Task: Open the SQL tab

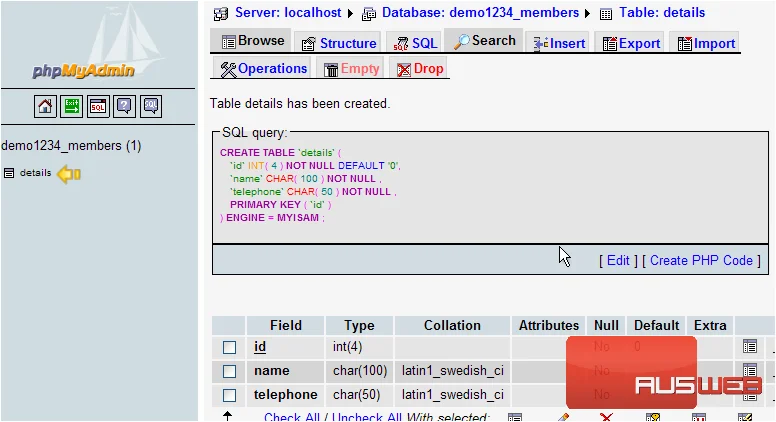Action: tap(415, 44)
